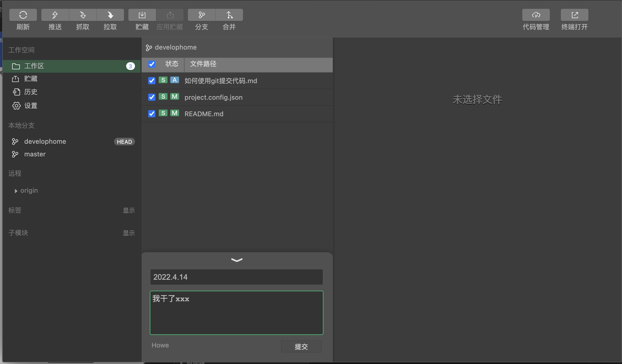Click the Pull (拉取) toolbar icon
Screen dimensions: 622x364
110,15
